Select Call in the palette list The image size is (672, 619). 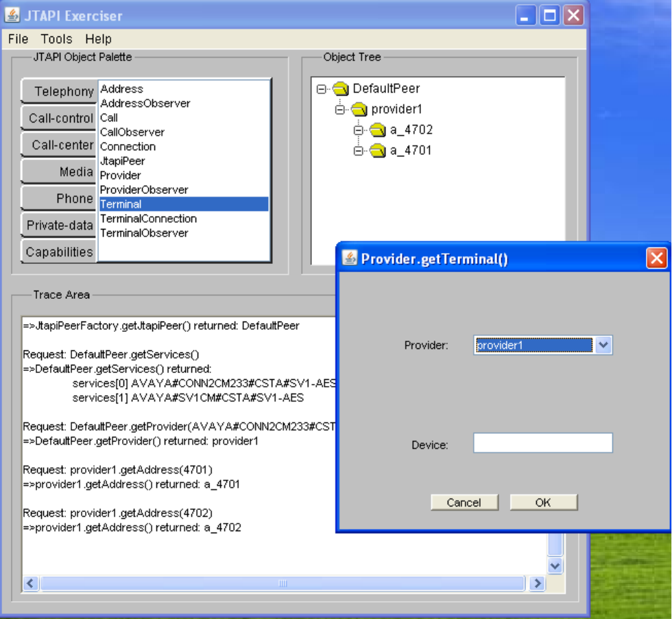pyautogui.click(x=184, y=118)
